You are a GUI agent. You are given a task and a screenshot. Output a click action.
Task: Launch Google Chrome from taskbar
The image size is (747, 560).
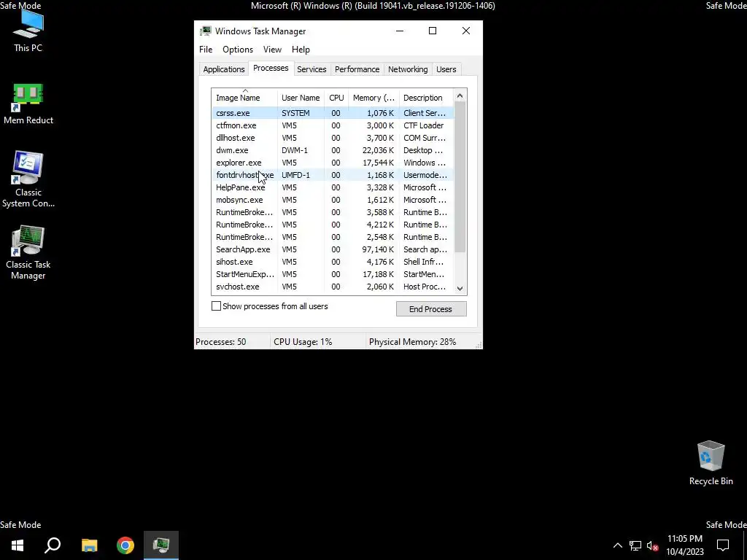(125, 545)
